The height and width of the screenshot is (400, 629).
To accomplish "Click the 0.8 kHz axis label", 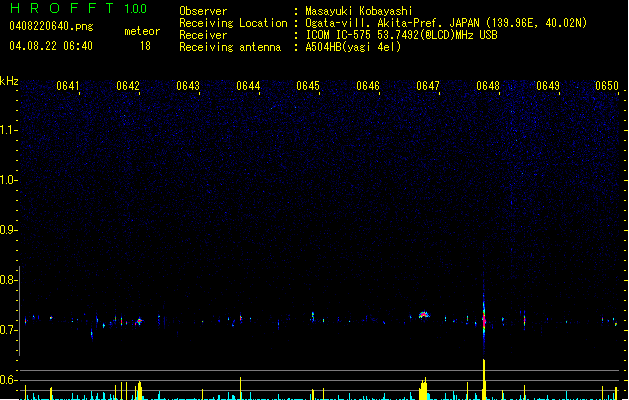I will tap(8, 280).
